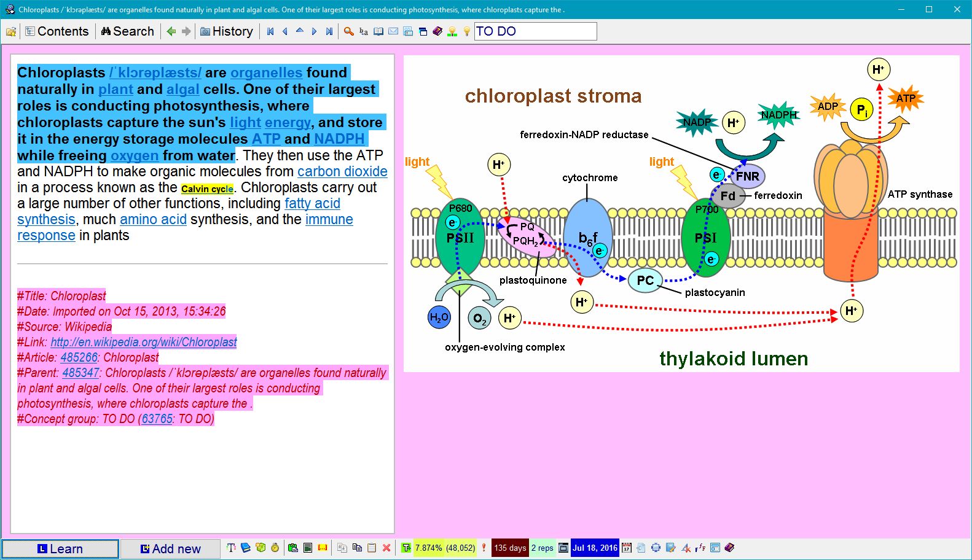The width and height of the screenshot is (972, 560).
Task: Open the History list
Action: [x=226, y=31]
